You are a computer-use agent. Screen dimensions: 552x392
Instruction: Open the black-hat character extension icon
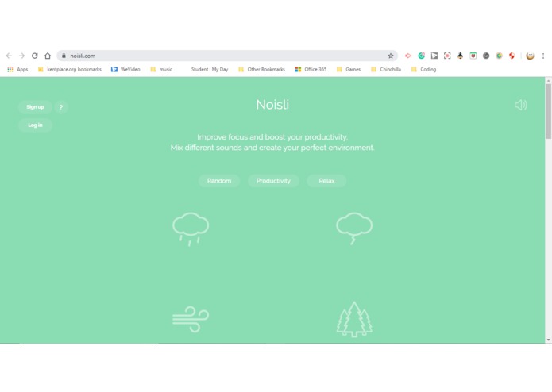tap(460, 56)
